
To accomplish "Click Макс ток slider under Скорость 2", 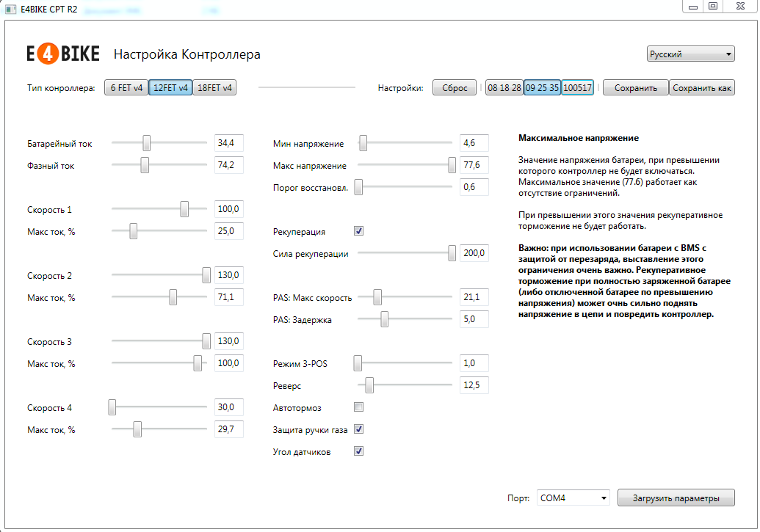I will point(173,297).
